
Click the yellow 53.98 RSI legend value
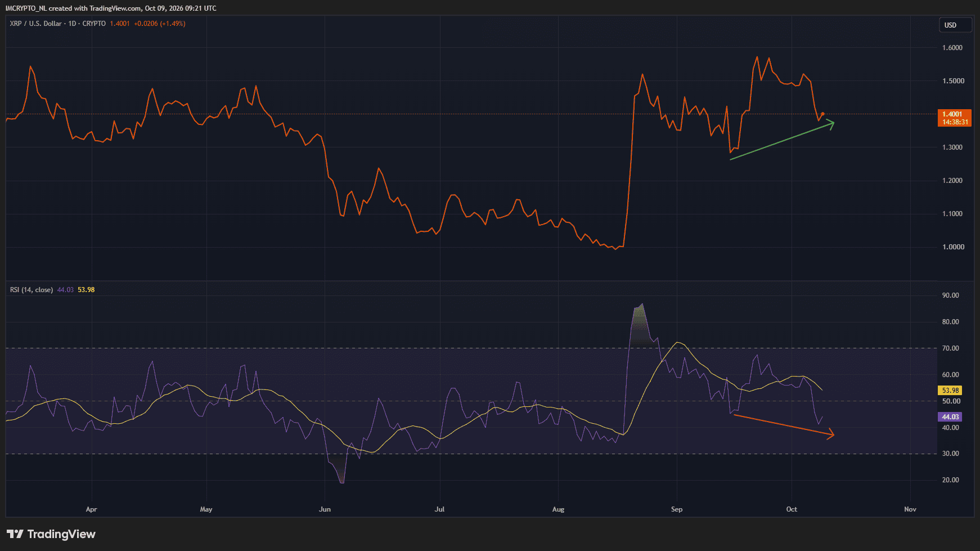[86, 290]
